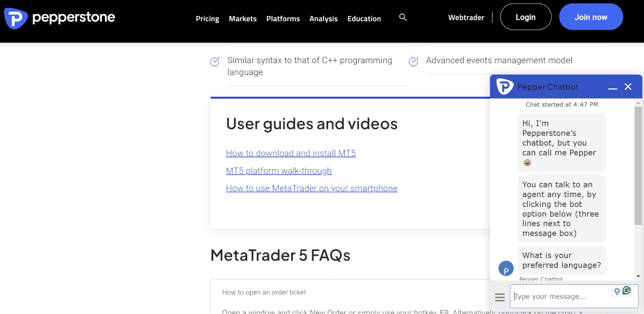The width and height of the screenshot is (644, 314).
Task: Click checkmark icon beside C++ syntax feature
Action: pyautogui.click(x=215, y=61)
